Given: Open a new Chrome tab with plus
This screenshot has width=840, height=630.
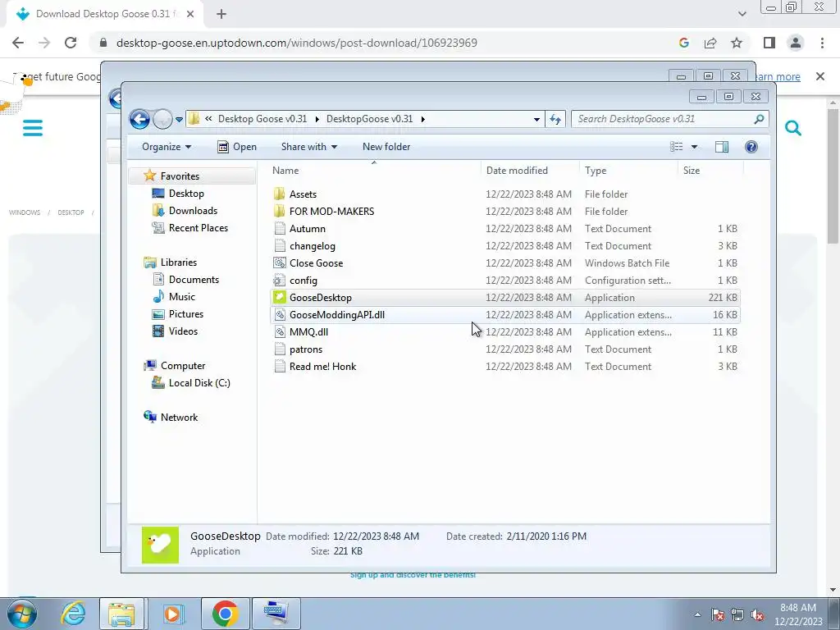Looking at the screenshot, I should (221, 15).
